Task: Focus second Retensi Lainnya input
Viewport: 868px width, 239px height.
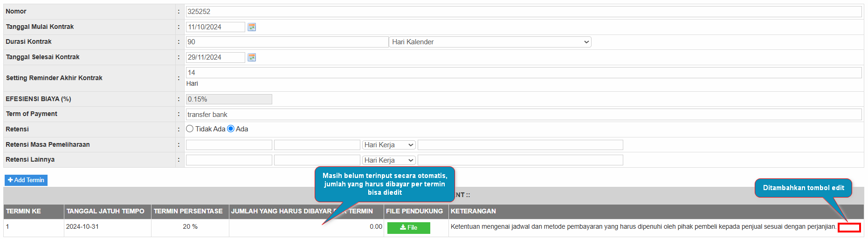Action: pyautogui.click(x=317, y=160)
